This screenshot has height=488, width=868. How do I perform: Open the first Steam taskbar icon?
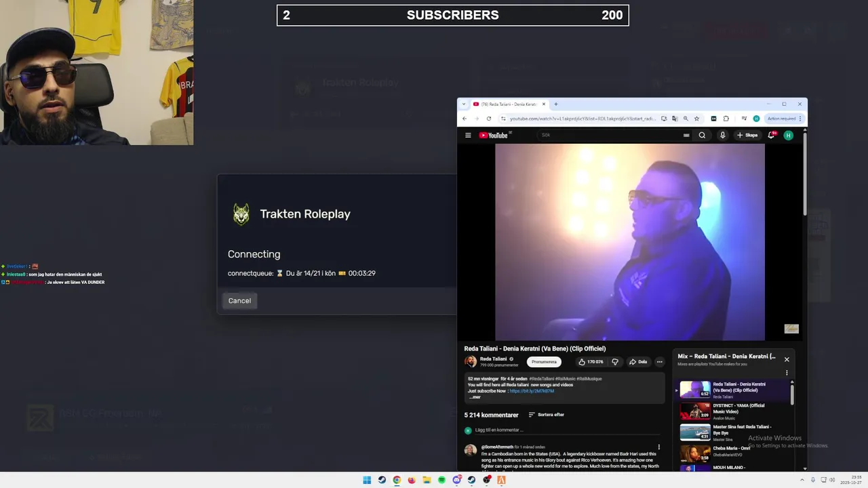point(382,480)
